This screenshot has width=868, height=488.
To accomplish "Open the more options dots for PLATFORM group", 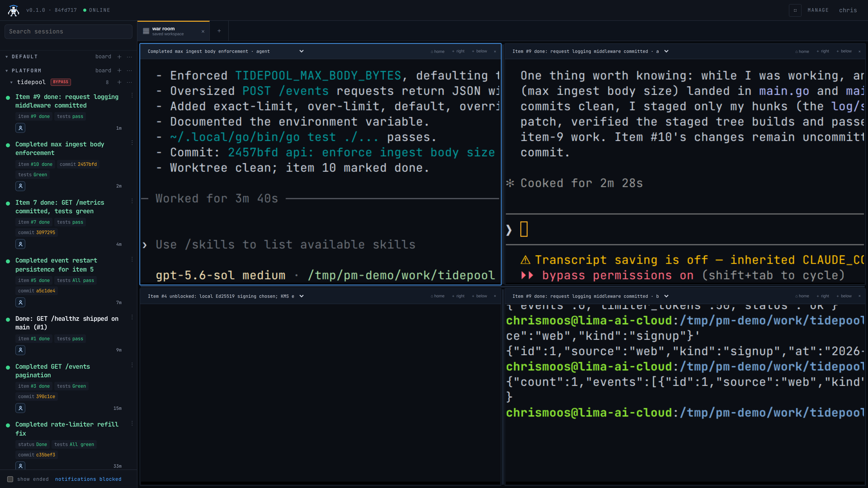I will coord(129,70).
